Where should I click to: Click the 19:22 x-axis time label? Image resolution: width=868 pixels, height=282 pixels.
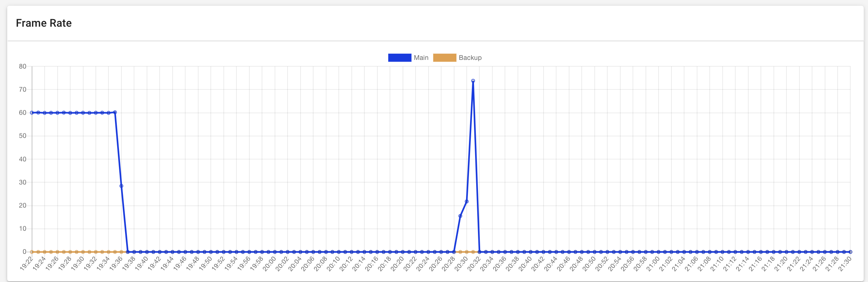pos(27,264)
